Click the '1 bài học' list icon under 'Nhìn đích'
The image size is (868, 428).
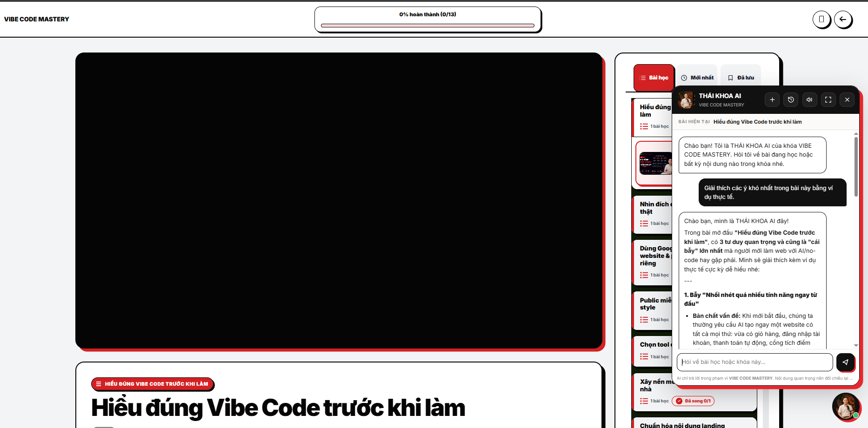(x=644, y=224)
